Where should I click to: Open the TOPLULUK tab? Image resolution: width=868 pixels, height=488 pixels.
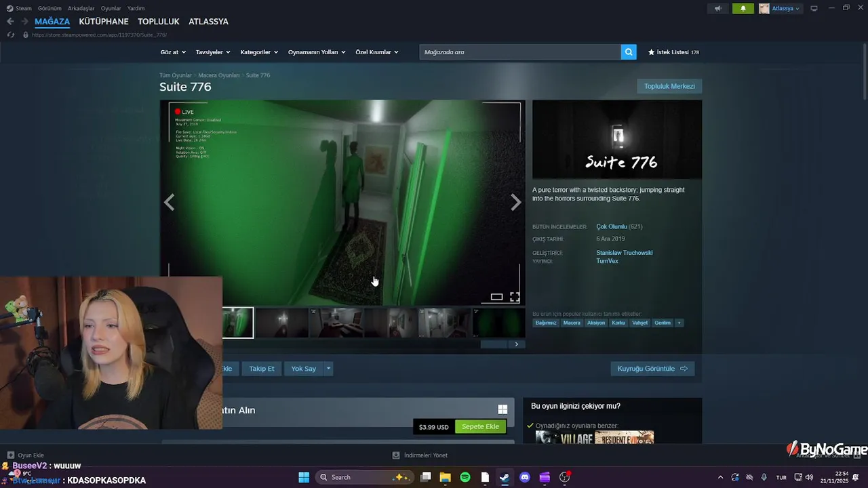[x=159, y=22]
